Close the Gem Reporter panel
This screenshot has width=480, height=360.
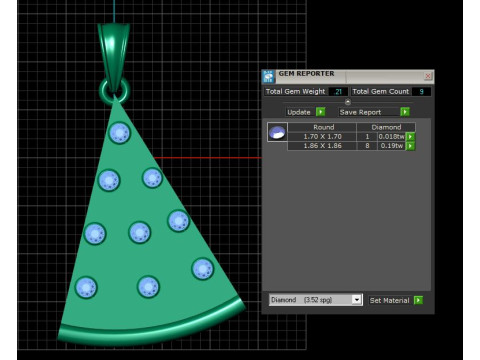428,76
